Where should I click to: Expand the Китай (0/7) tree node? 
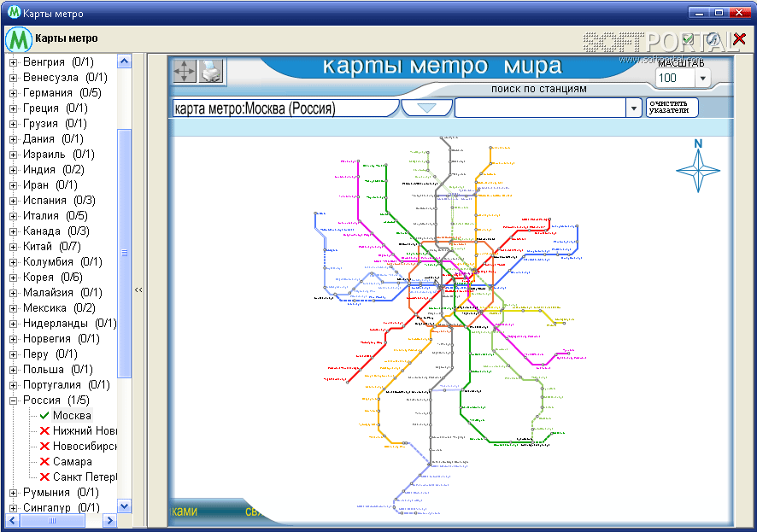click(x=13, y=247)
